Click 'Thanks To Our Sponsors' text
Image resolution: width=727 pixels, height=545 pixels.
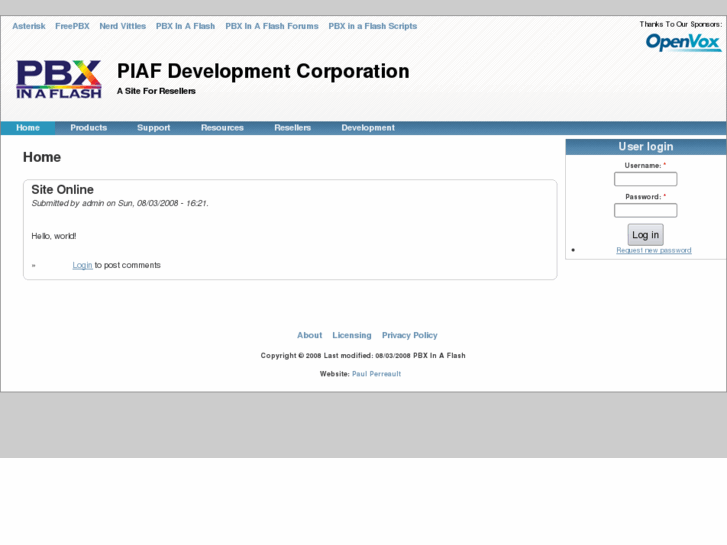[681, 24]
